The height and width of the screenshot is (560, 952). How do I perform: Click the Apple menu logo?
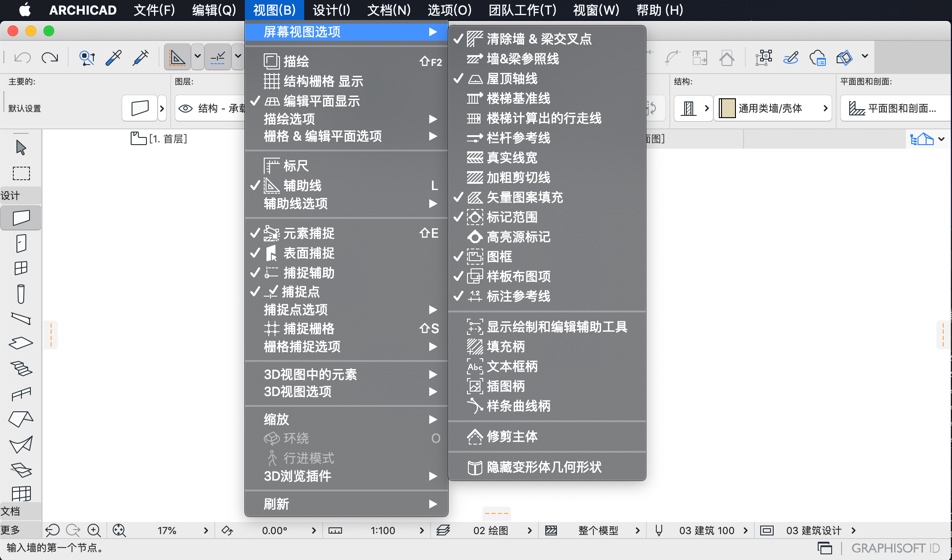tap(25, 10)
